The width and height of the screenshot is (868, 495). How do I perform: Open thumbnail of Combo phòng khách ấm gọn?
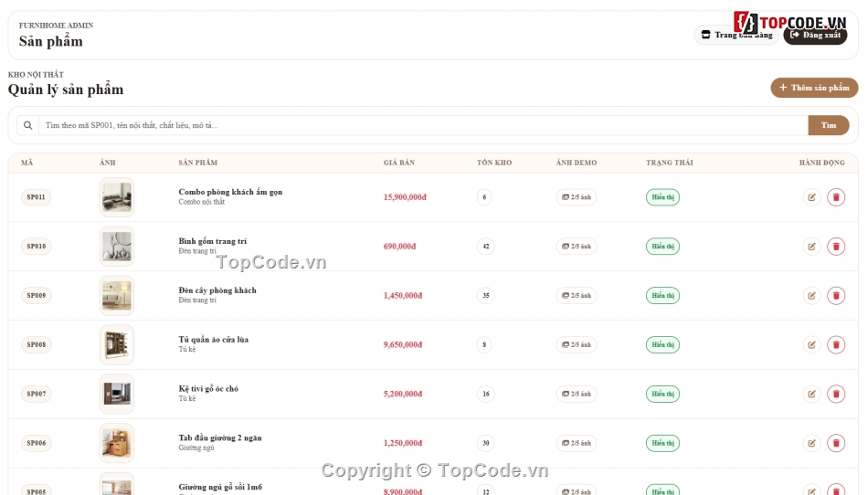(x=117, y=197)
